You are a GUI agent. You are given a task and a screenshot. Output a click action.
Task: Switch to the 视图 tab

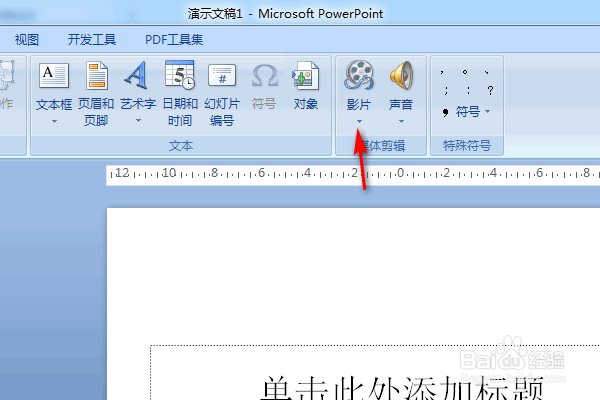[27, 39]
